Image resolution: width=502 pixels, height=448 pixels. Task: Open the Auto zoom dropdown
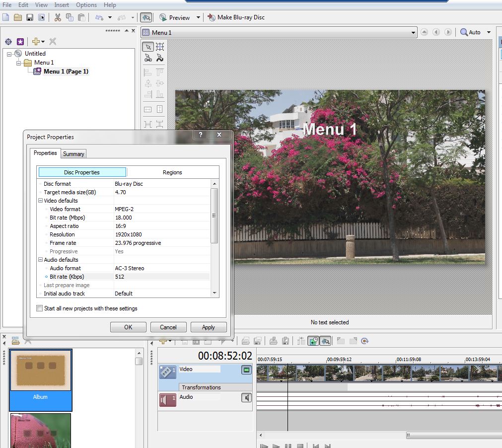point(489,32)
